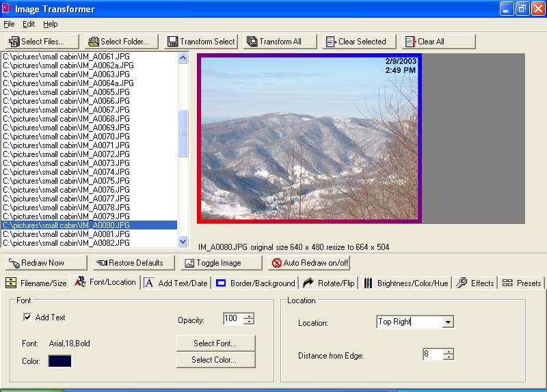This screenshot has width=547, height=392.
Task: Switch to the Effects tab
Action: pos(475,283)
